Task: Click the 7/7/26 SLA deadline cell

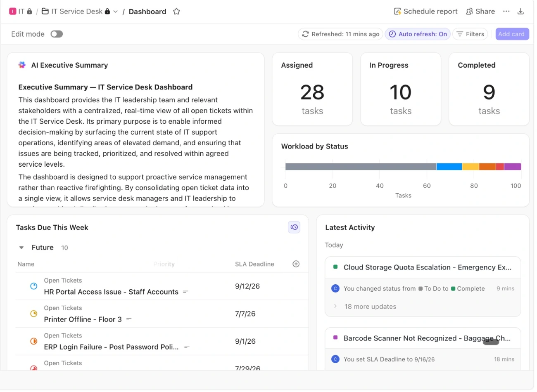Action: 245,314
